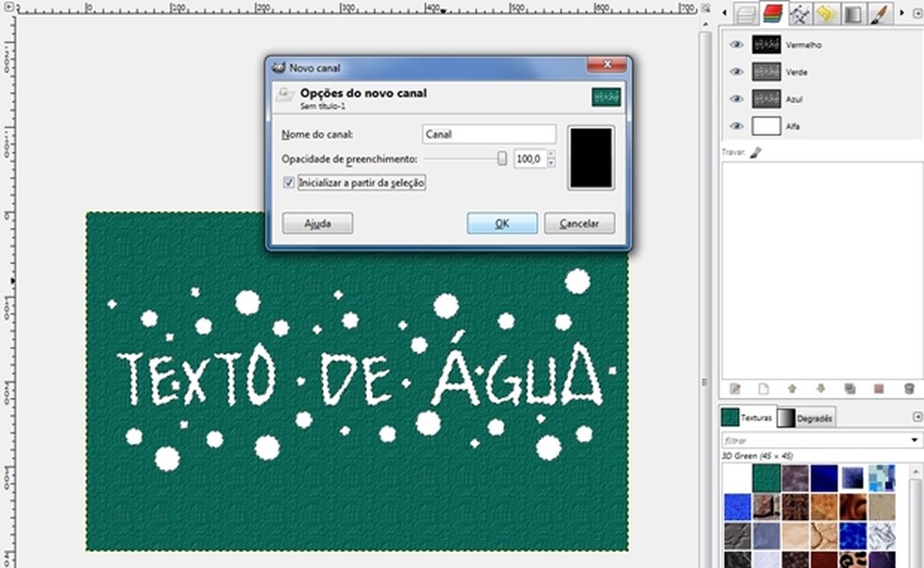Select the Verde channel thumbnail

pyautogui.click(x=766, y=72)
